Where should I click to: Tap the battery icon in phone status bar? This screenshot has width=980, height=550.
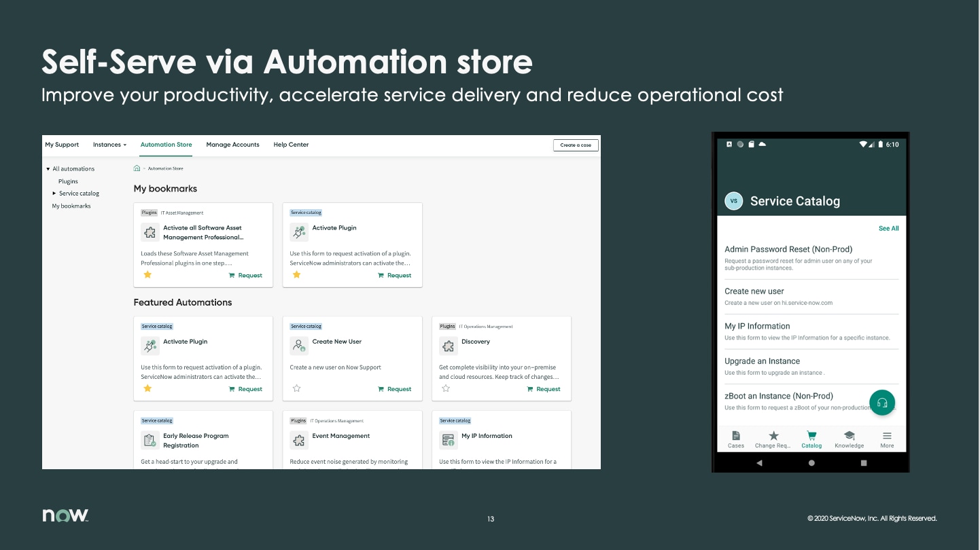[881, 144]
